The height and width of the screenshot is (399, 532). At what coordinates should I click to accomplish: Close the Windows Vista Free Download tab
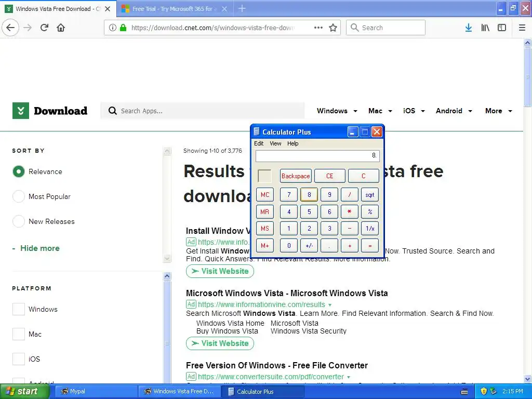[108, 9]
